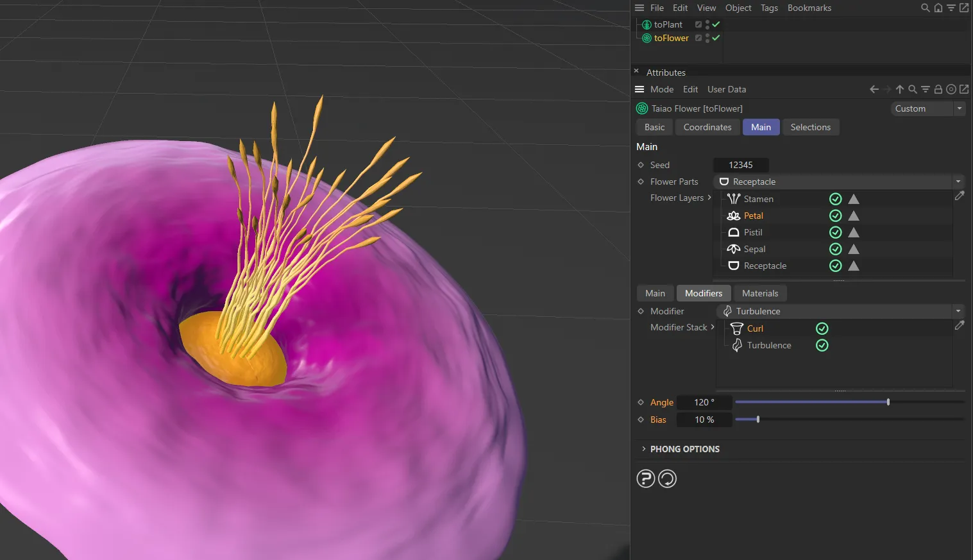Click the Selections button

point(811,127)
